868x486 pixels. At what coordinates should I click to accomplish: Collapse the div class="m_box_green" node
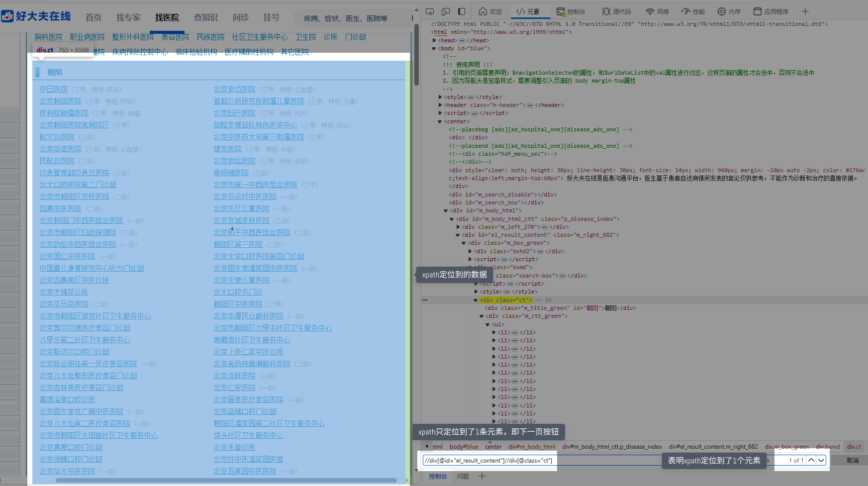click(x=464, y=243)
